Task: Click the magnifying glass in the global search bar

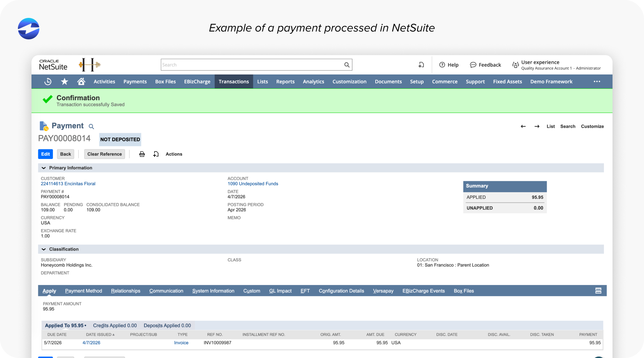Action: 346,64
